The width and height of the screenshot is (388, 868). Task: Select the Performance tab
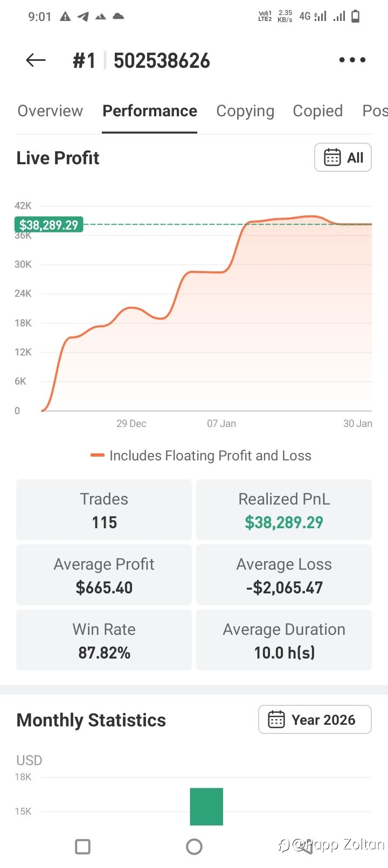pyautogui.click(x=150, y=111)
